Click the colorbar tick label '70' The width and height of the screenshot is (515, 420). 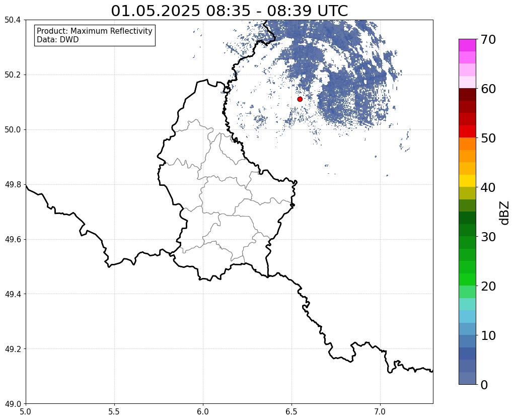pyautogui.click(x=488, y=39)
